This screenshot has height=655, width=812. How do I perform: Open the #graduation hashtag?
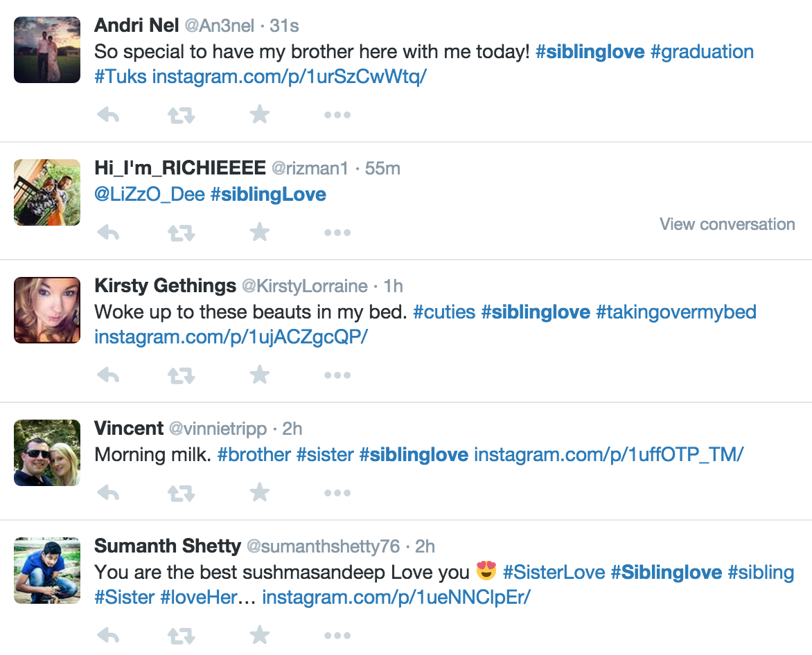(702, 52)
